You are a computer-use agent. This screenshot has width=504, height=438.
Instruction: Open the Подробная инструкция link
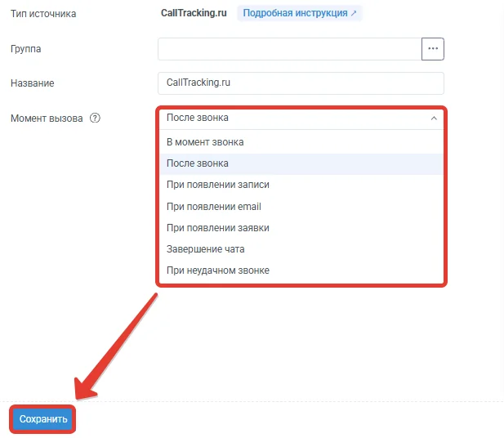[x=299, y=13]
